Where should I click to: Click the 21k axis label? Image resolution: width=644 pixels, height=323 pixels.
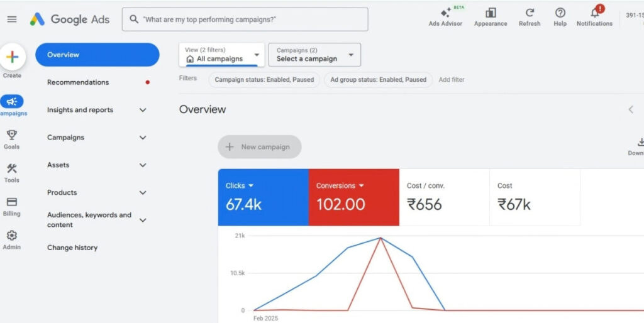point(240,236)
